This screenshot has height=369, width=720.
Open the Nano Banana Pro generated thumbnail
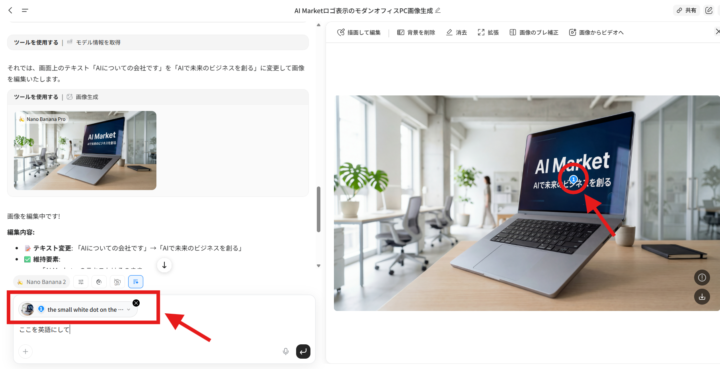coord(85,150)
